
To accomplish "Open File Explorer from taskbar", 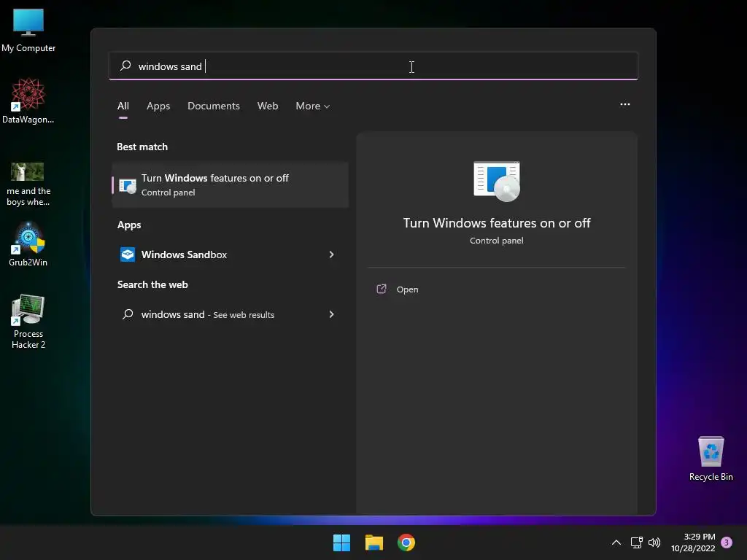I will (374, 542).
